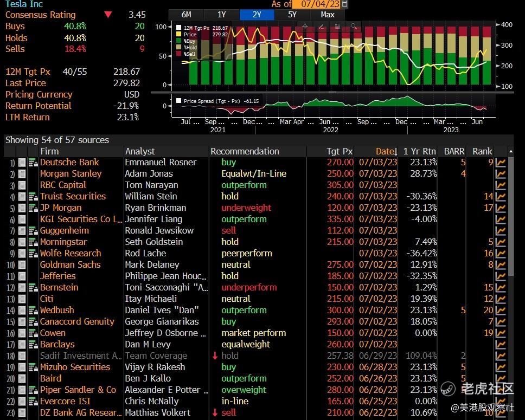Click the Return Potential value -21.9%

point(126,106)
